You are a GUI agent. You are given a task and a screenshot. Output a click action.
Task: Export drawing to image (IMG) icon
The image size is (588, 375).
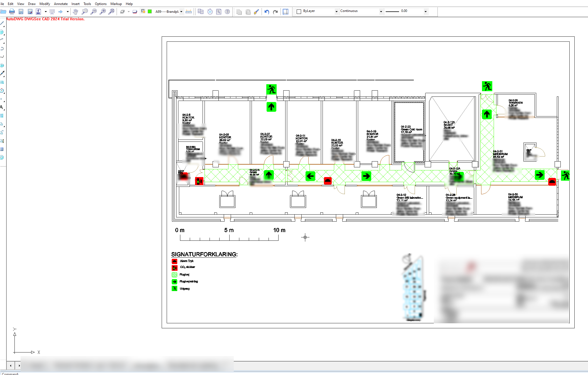[x=38, y=12]
